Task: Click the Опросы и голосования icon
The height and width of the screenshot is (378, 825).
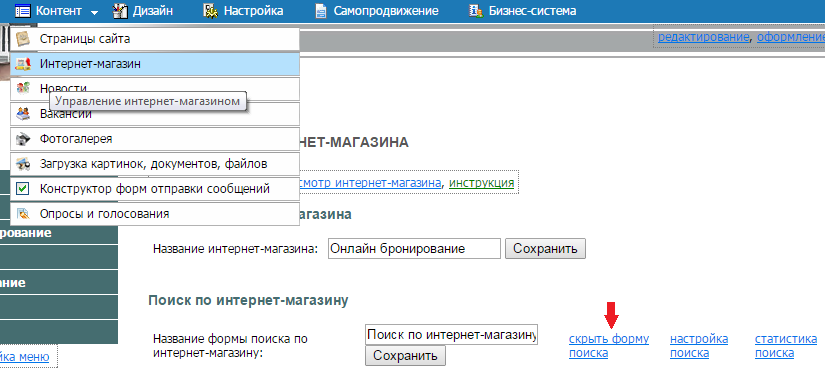Action: [x=23, y=214]
